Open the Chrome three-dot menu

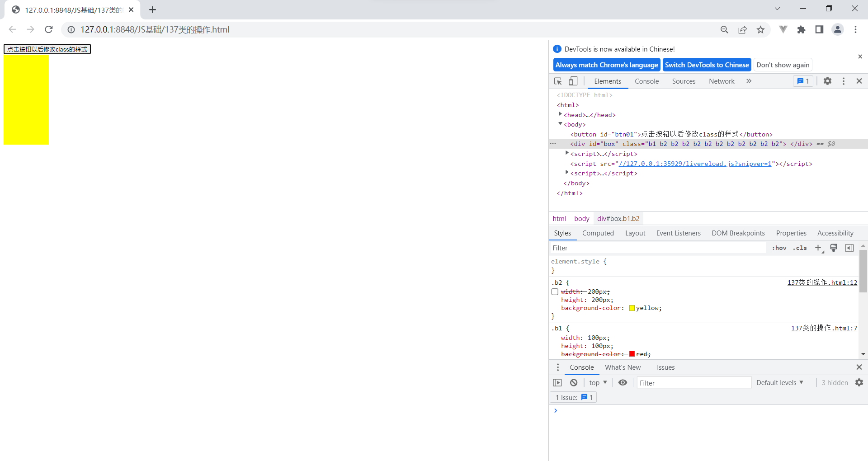point(855,29)
